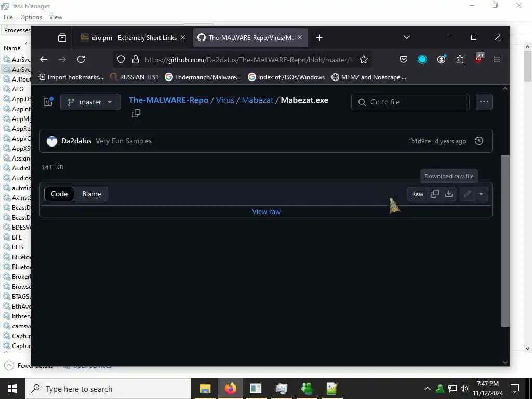Click the Firefox back arrow
The height and width of the screenshot is (399, 532).
(44, 59)
